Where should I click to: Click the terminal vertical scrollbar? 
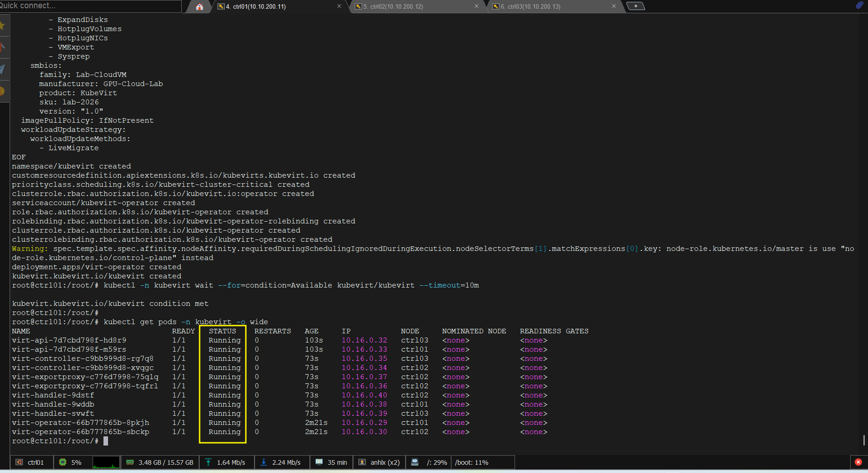click(864, 440)
